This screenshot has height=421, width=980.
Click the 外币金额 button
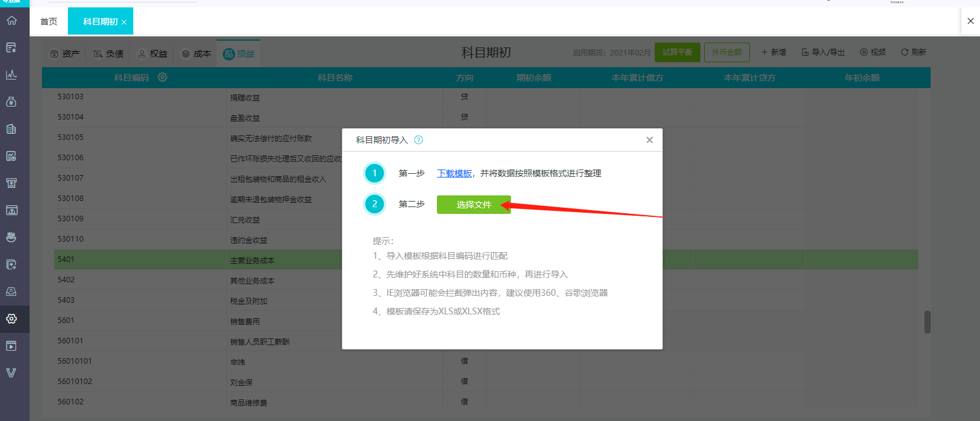pos(727,52)
